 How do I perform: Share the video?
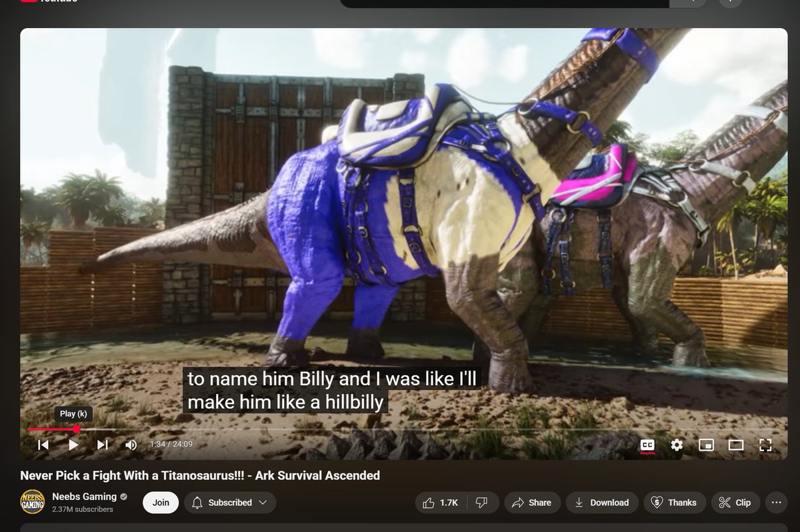point(531,503)
